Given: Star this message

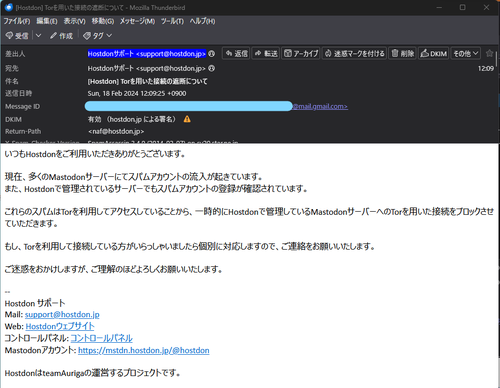Looking at the screenshot, I should tap(489, 53).
